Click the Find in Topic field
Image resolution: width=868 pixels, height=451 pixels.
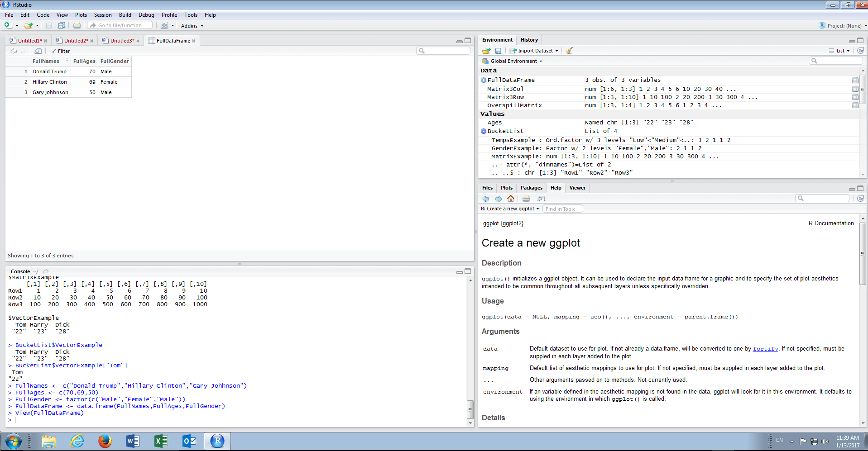coord(562,209)
